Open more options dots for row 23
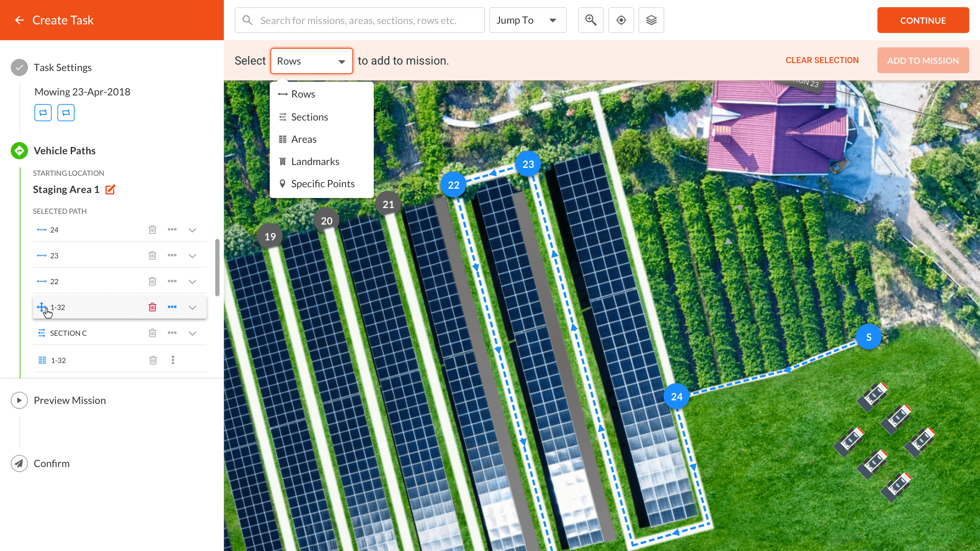980x551 pixels. point(172,255)
